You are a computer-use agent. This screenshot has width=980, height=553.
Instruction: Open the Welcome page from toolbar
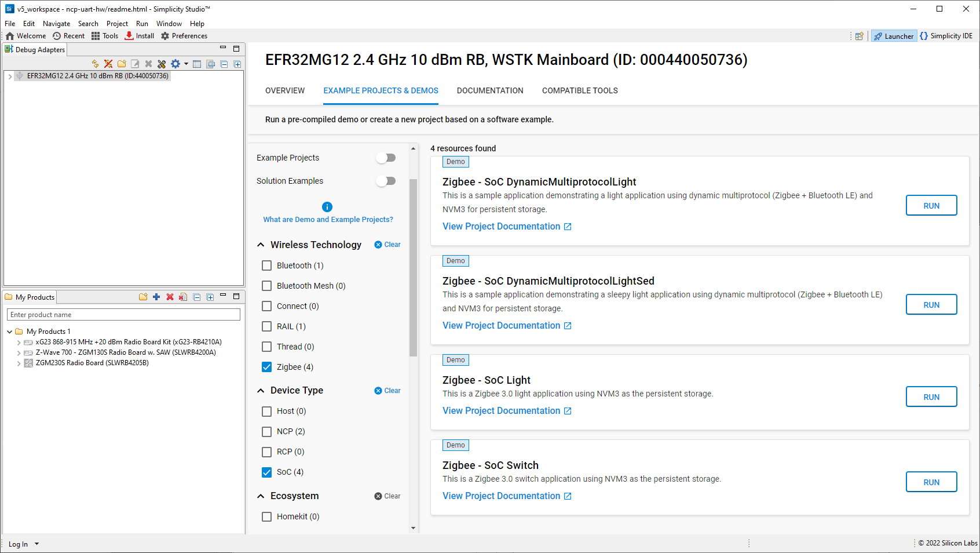coord(25,35)
